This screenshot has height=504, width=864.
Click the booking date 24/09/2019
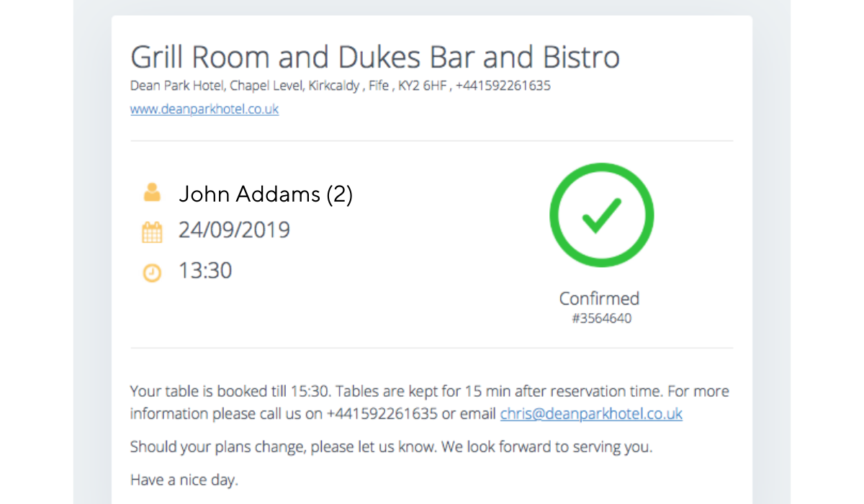[235, 230]
